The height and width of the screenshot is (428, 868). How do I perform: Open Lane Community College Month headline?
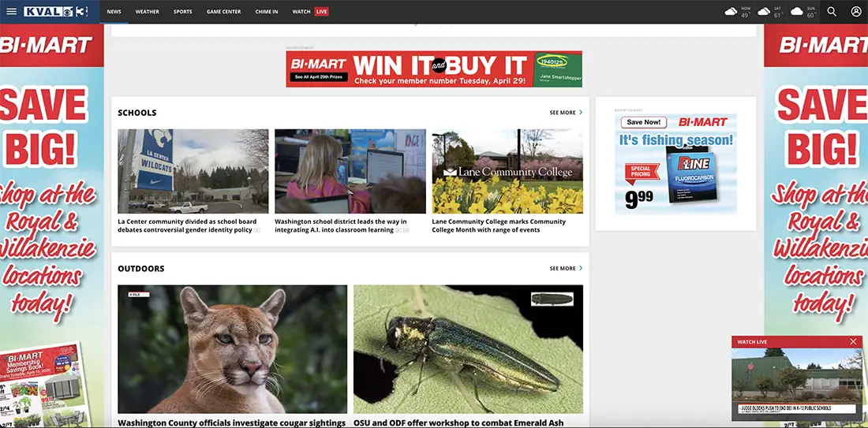pyautogui.click(x=499, y=225)
